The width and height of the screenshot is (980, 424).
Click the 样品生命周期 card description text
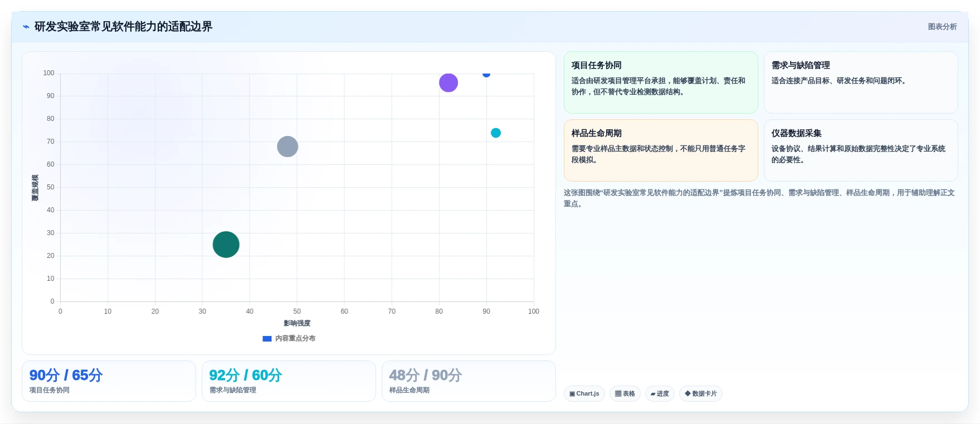point(659,154)
